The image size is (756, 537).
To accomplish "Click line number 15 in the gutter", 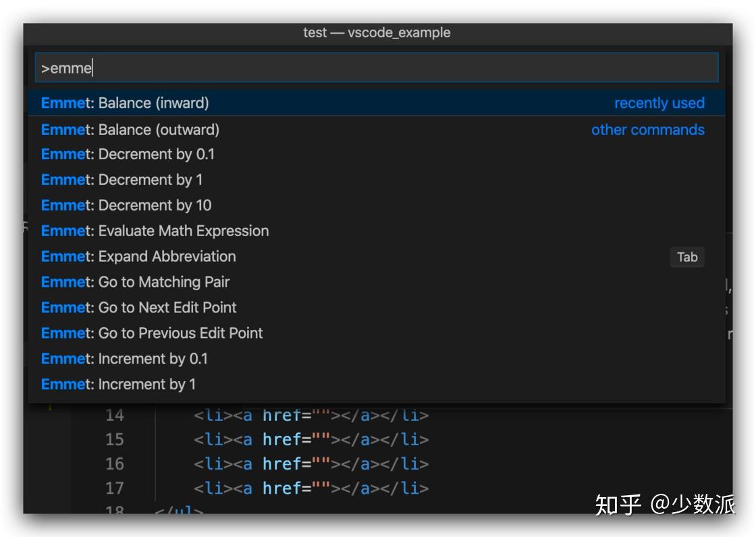I will (x=115, y=439).
